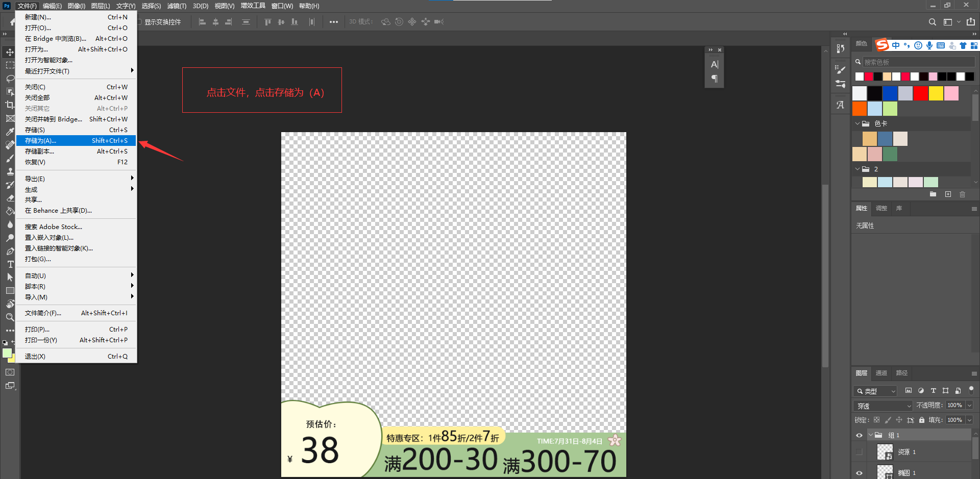Viewport: 980px width, 479px height.
Task: Select the horizontal Type tool
Action: point(10,264)
